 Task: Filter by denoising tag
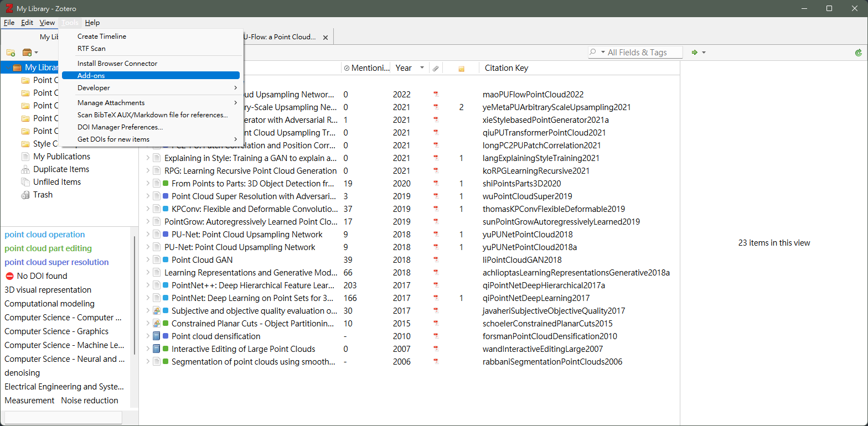tap(22, 373)
